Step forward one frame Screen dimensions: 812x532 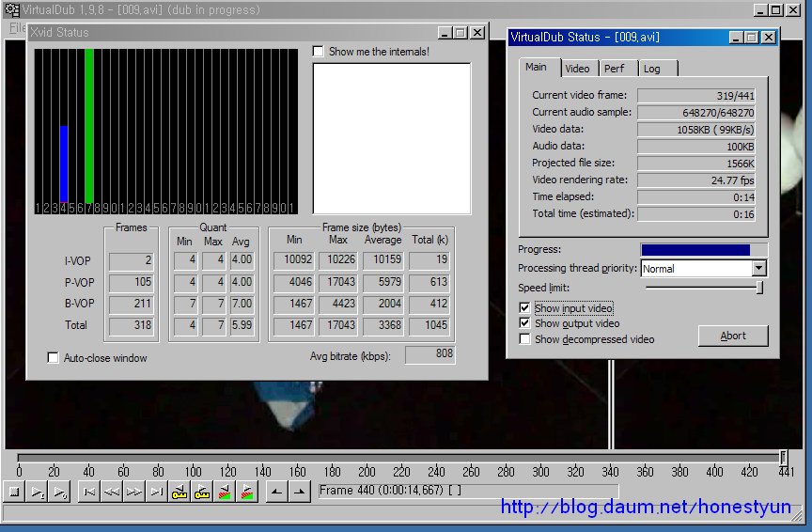pyautogui.click(x=134, y=492)
